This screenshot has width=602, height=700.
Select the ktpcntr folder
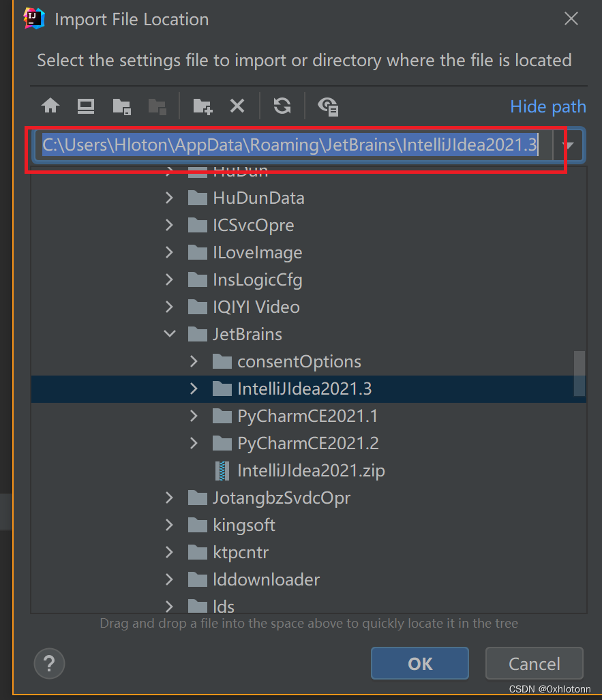(x=228, y=552)
